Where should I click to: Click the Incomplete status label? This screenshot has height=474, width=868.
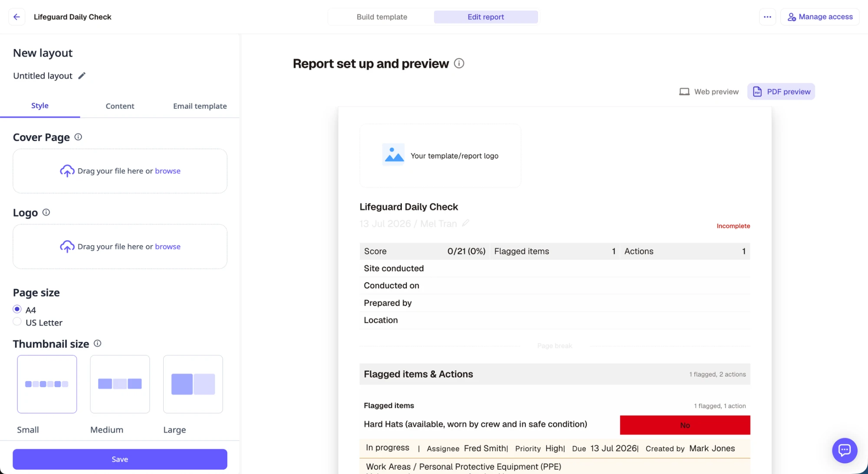(733, 226)
